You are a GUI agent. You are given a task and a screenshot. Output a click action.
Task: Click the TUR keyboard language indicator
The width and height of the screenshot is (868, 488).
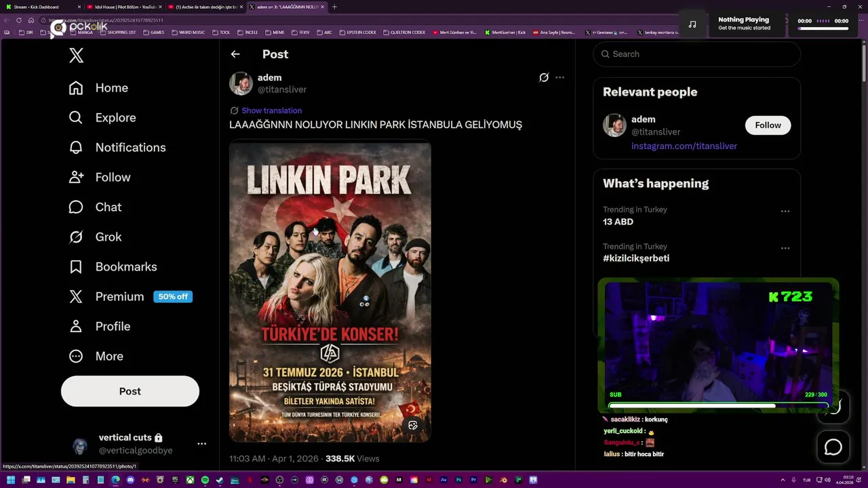[x=807, y=480]
